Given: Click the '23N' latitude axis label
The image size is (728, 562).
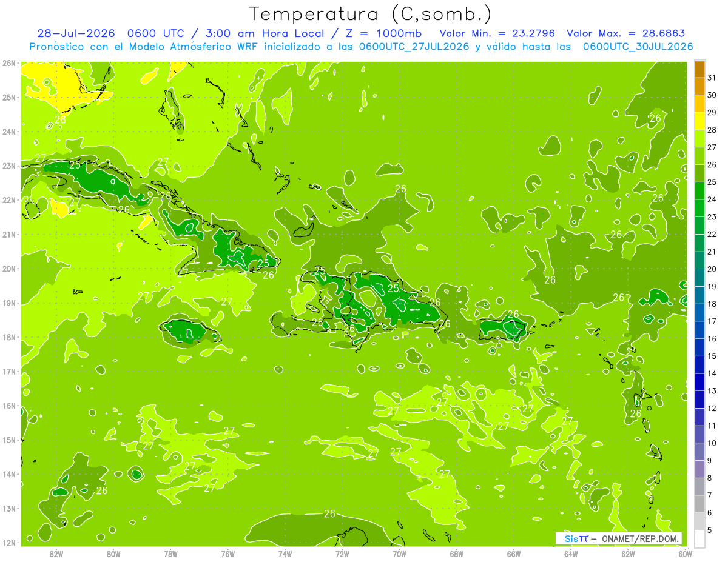Looking at the screenshot, I should [9, 166].
